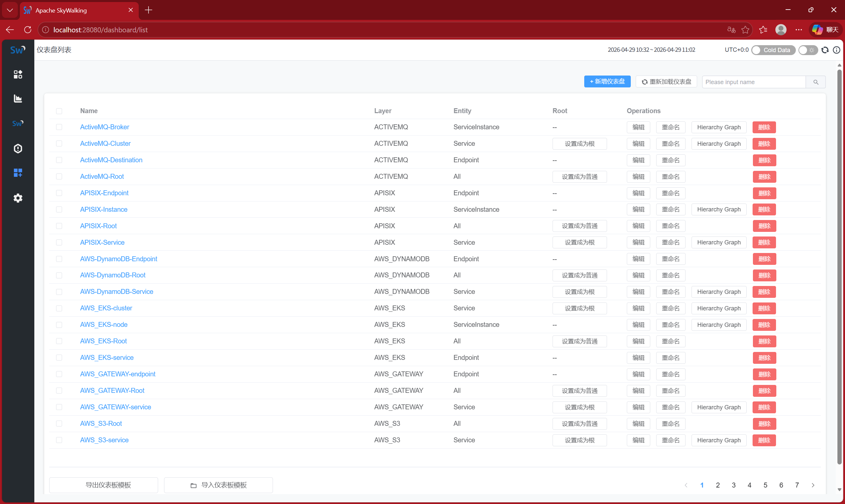Click 导入仪表板模板 button
Image resolution: width=845 pixels, height=504 pixels.
pos(219,485)
